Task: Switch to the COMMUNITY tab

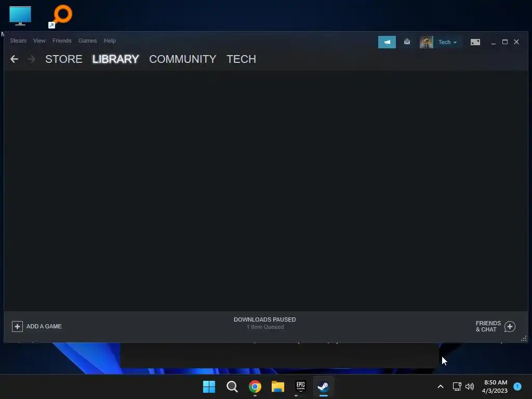Action: click(x=182, y=59)
